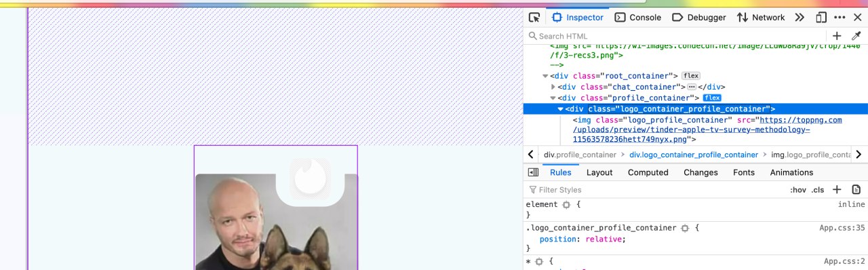Open the Console tab
This screenshot has height=270, width=868.
[637, 18]
